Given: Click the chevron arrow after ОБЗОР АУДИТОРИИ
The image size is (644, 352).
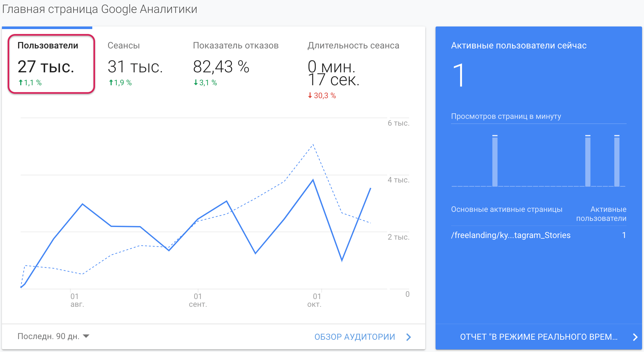Looking at the screenshot, I should point(408,337).
